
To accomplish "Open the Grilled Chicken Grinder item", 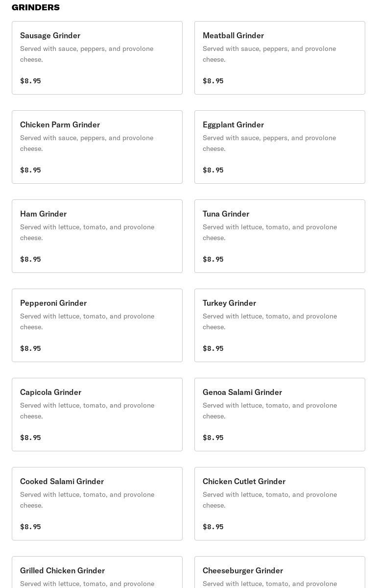I will click(97, 572).
